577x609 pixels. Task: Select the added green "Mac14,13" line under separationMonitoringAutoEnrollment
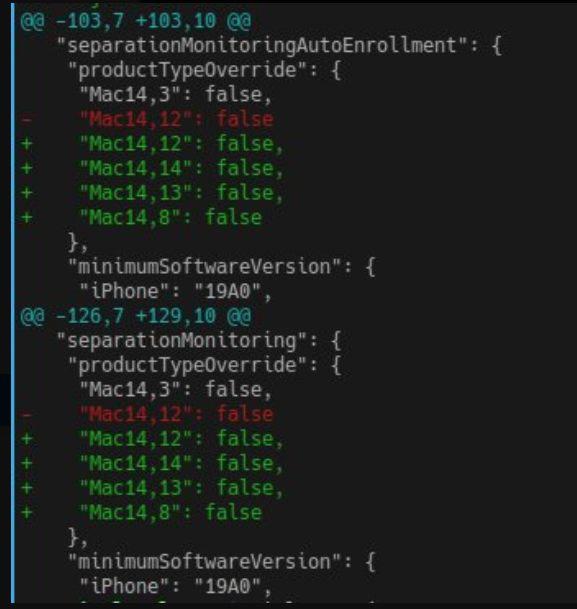coord(181,193)
